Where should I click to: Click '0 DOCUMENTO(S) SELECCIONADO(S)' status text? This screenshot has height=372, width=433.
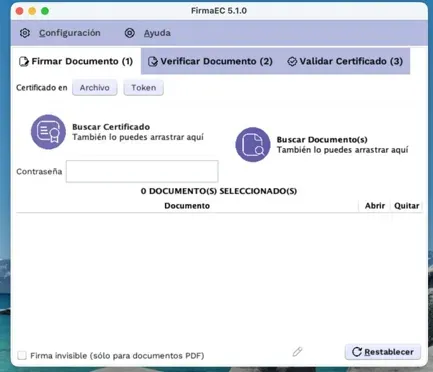[219, 191]
